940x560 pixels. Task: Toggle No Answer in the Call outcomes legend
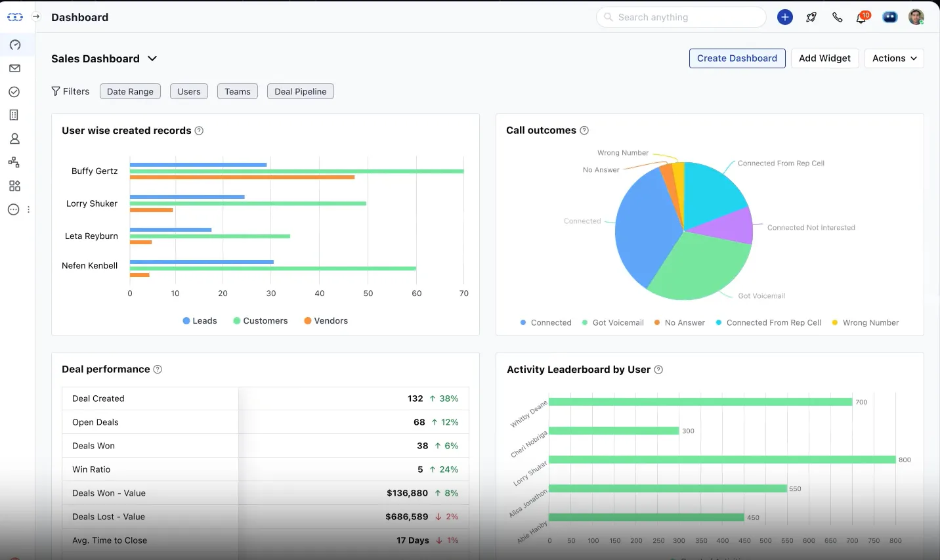pyautogui.click(x=679, y=323)
